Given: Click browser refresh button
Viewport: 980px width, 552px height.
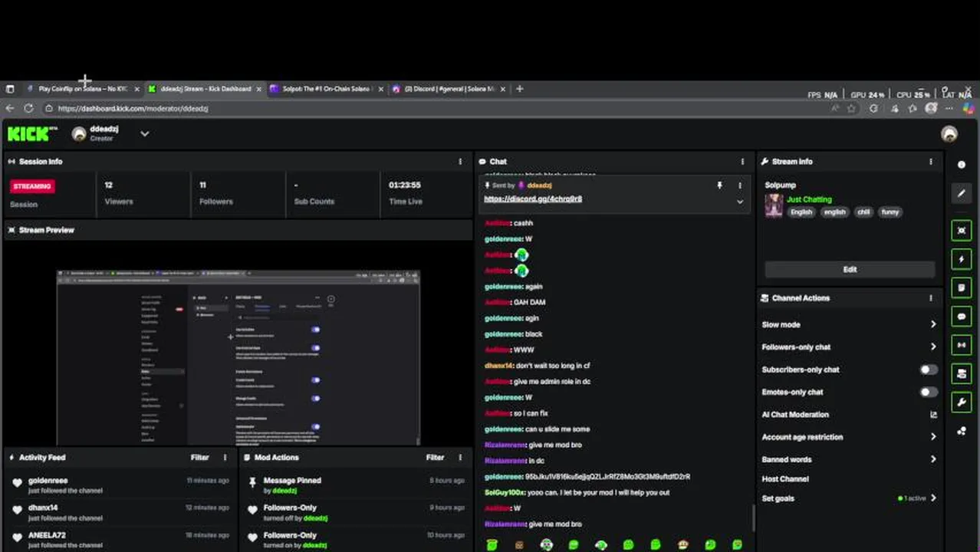Looking at the screenshot, I should [28, 108].
